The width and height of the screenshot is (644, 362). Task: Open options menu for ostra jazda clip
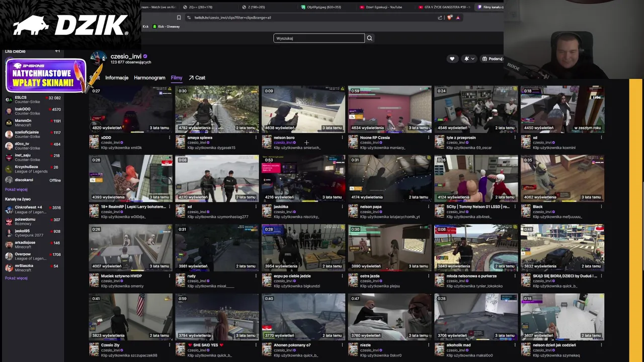tap(429, 276)
